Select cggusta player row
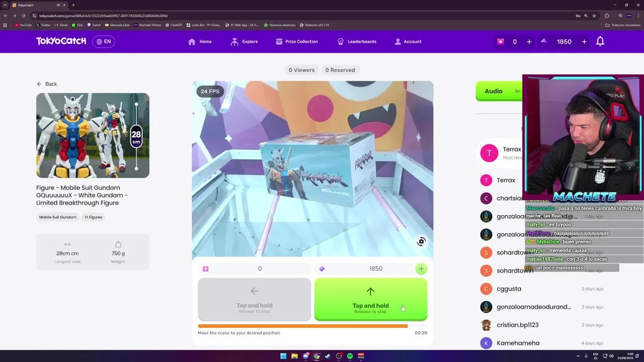The width and height of the screenshot is (644, 362). (542, 289)
